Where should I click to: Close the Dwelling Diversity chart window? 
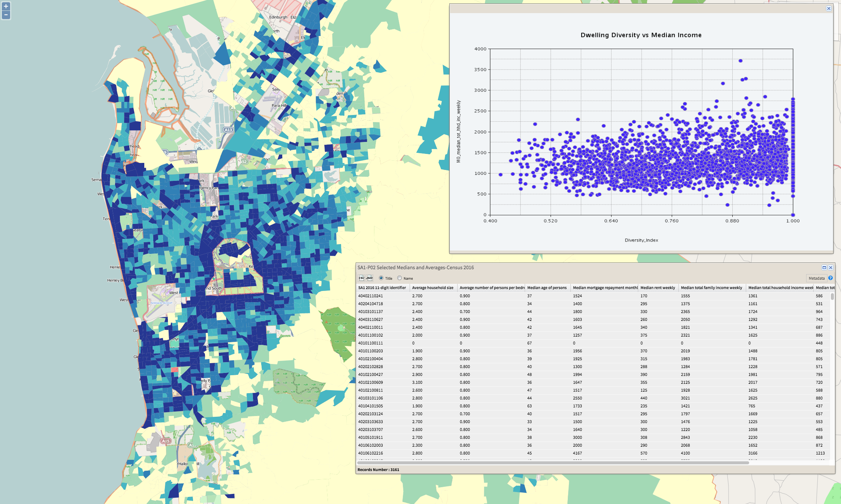pos(829,8)
